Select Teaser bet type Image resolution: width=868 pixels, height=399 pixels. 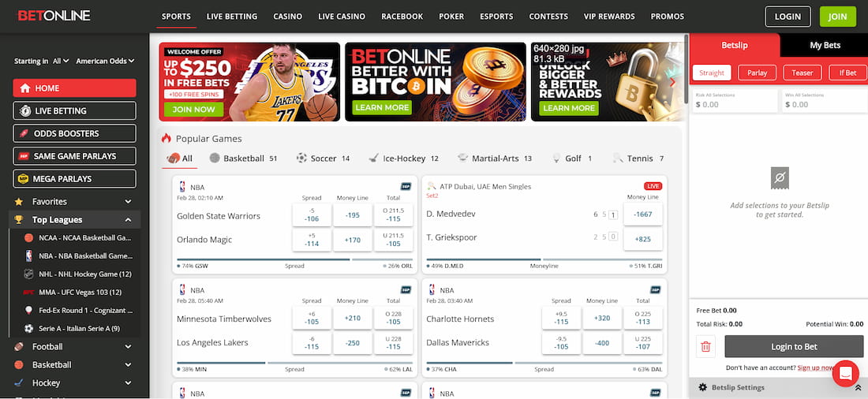[803, 73]
